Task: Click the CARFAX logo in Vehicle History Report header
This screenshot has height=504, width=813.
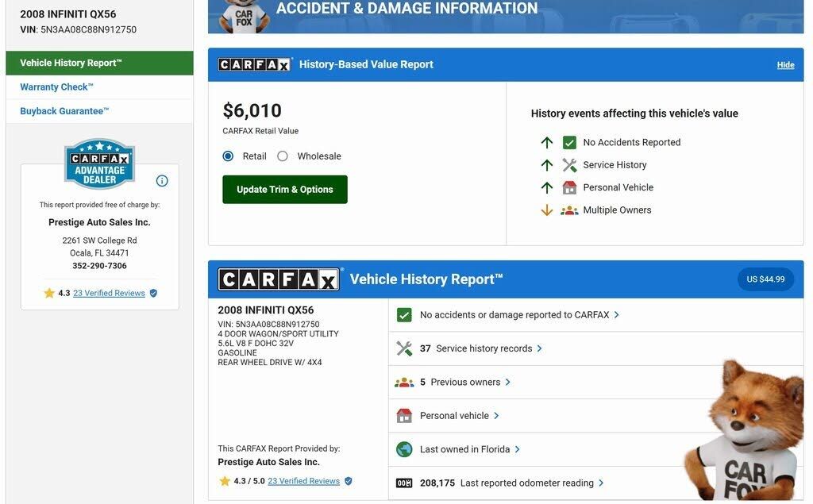Action: (x=279, y=279)
